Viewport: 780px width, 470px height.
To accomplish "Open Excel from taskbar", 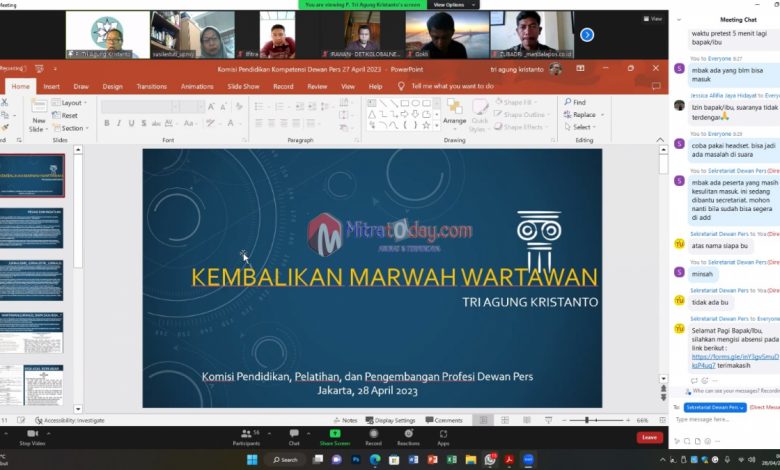I will click(x=452, y=460).
